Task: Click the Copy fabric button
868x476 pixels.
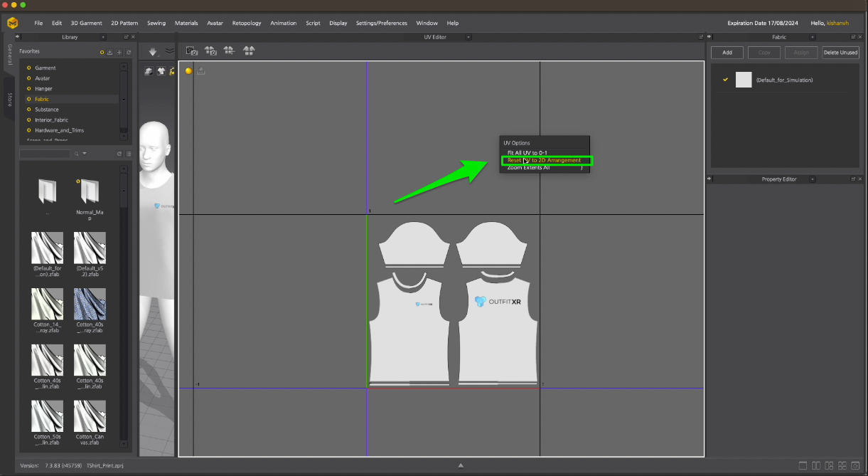Action: point(764,53)
